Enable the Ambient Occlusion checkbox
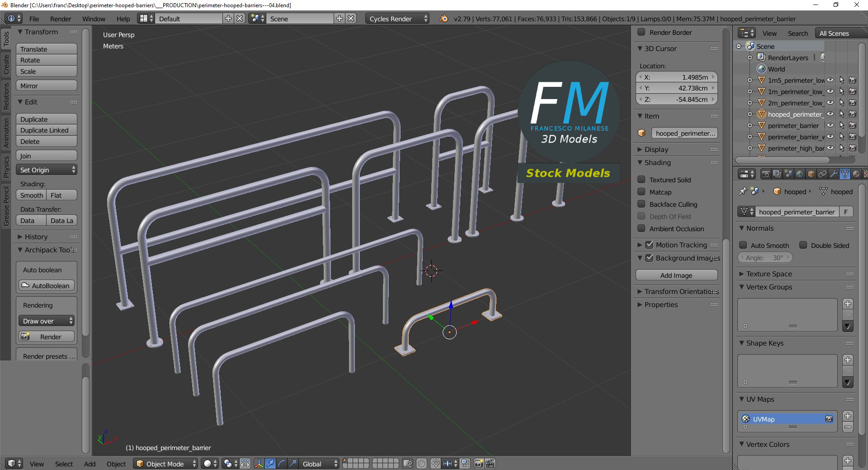Screen dimensions: 868x470 (641, 228)
